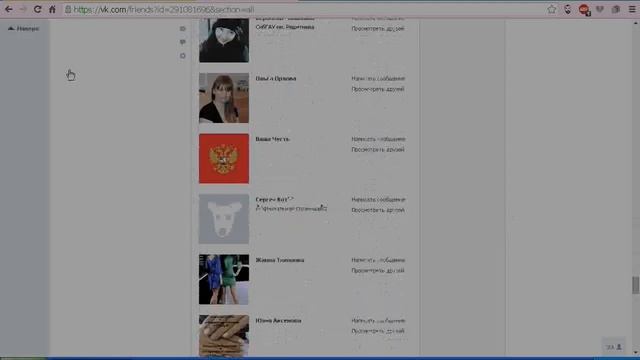Image resolution: width=640 pixels, height=360 pixels.
Task: Reload the page with the refresh icon
Action: (38, 9)
